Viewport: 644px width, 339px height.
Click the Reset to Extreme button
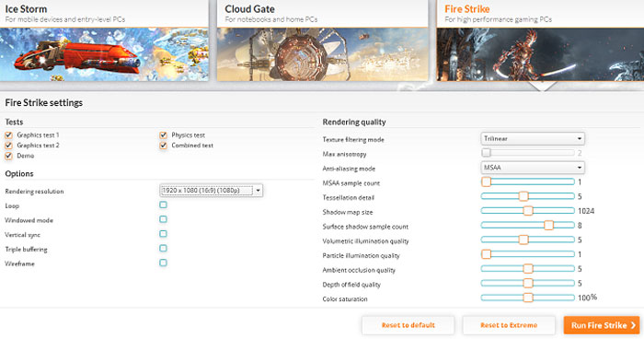point(509,325)
